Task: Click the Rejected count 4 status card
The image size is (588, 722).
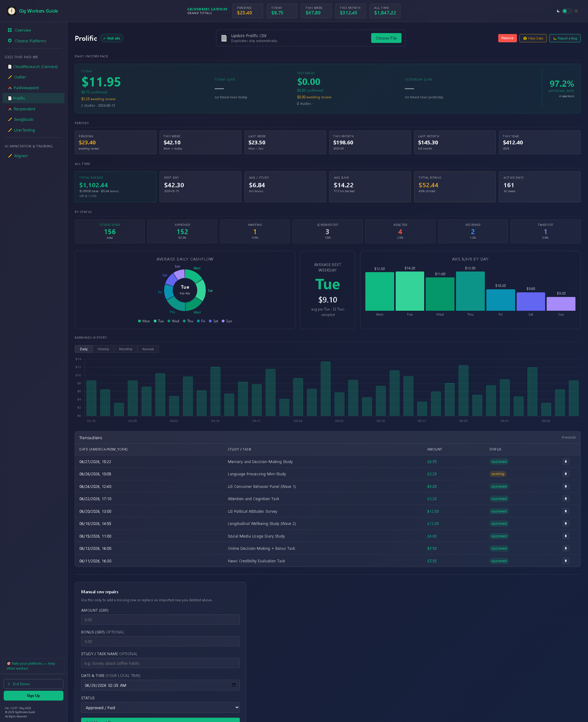Action: click(400, 231)
